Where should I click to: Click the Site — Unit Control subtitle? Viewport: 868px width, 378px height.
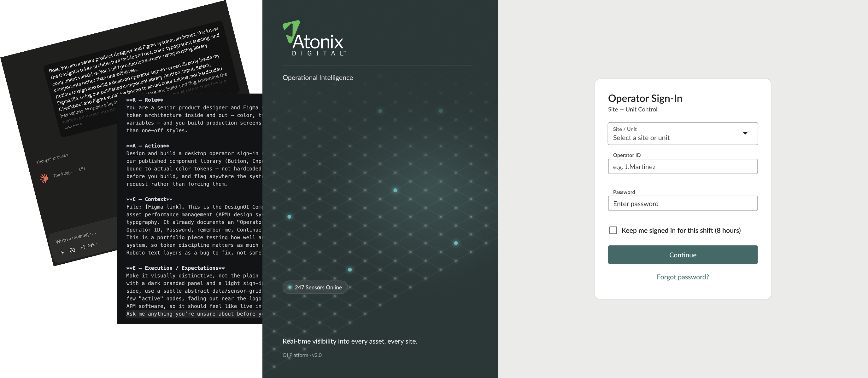pyautogui.click(x=632, y=109)
